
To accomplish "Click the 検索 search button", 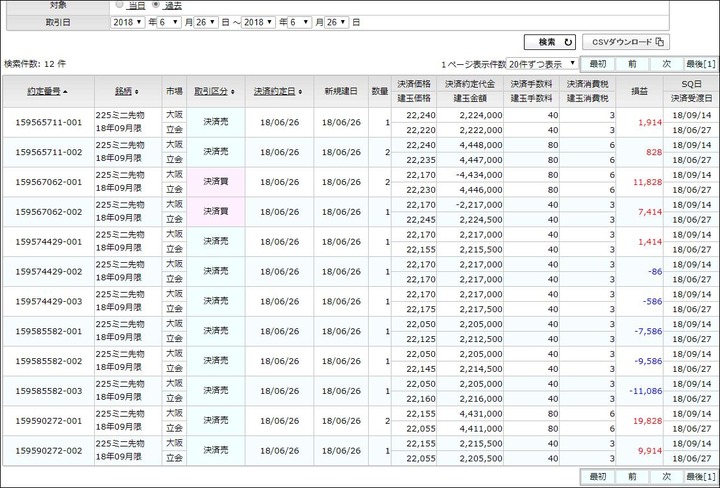I will click(x=550, y=42).
